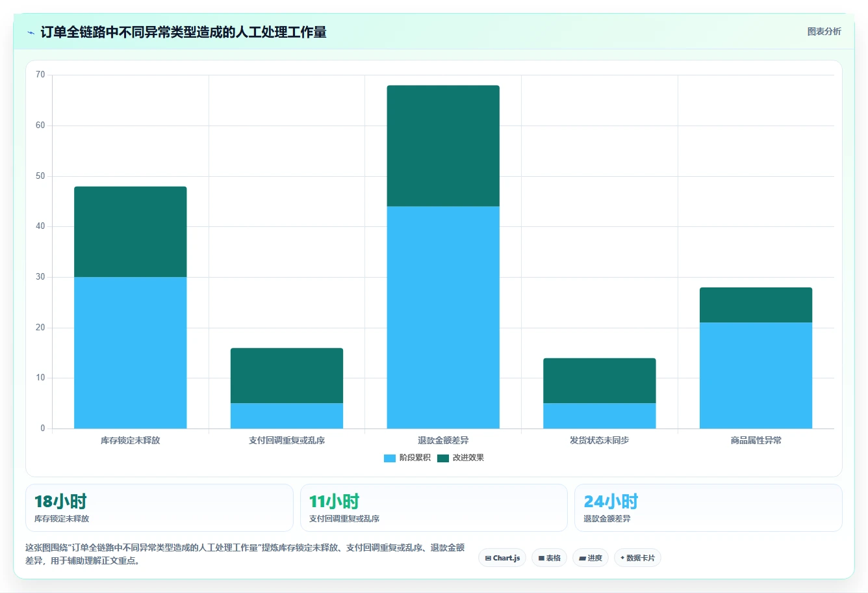
Task: Click the blue bar segment for 支付回调重复或乱序
Action: click(x=287, y=415)
